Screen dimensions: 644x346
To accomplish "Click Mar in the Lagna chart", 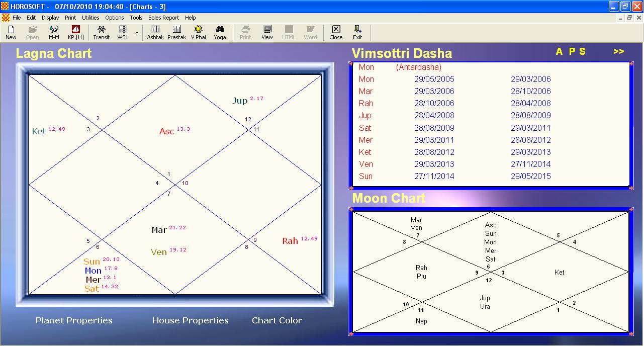I will click(159, 230).
